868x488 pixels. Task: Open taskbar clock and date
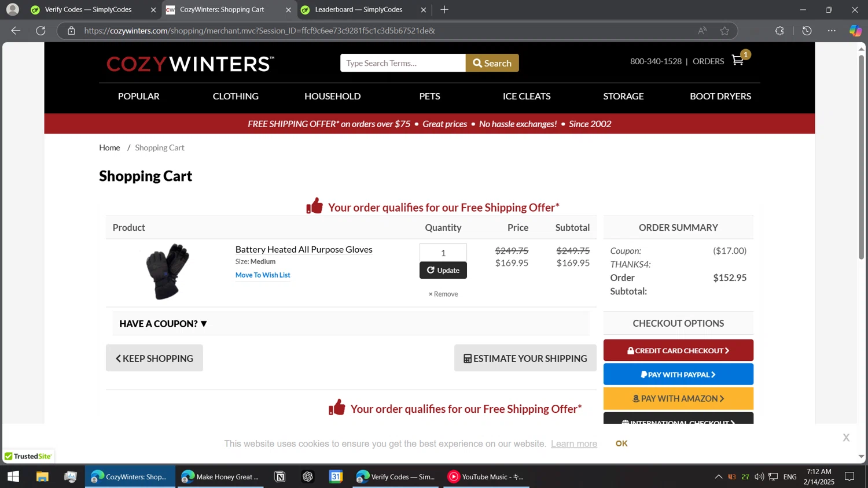pyautogui.click(x=819, y=476)
